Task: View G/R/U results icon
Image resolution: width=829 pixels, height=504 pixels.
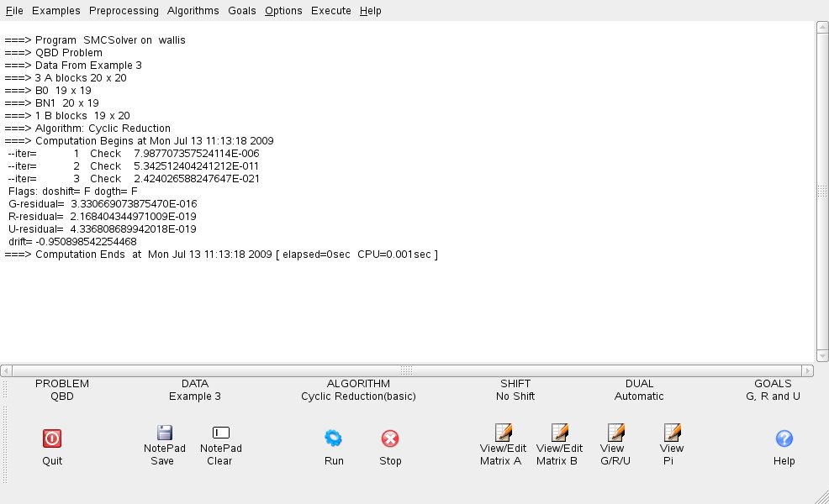Action: (x=615, y=433)
